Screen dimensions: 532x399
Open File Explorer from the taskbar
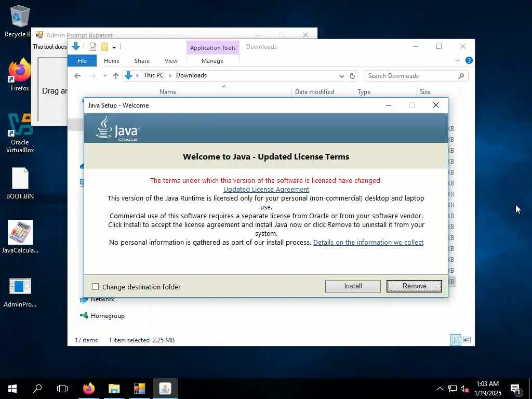pos(114,389)
